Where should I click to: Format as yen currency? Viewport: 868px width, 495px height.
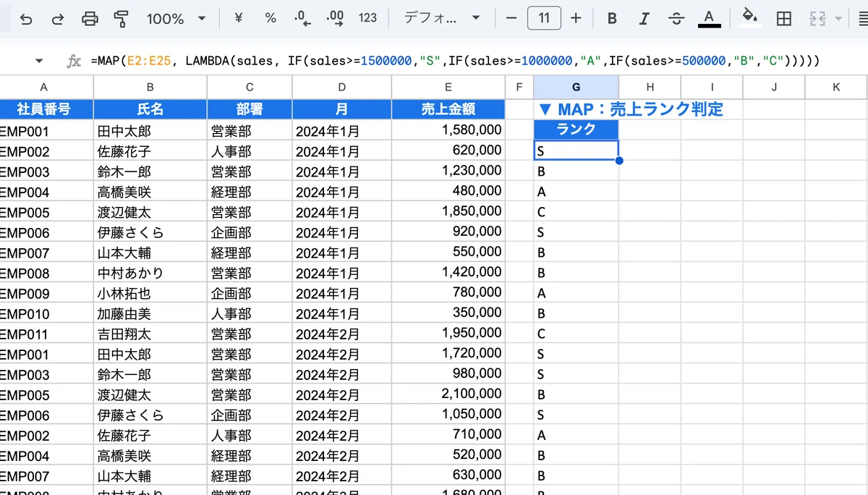[x=239, y=18]
